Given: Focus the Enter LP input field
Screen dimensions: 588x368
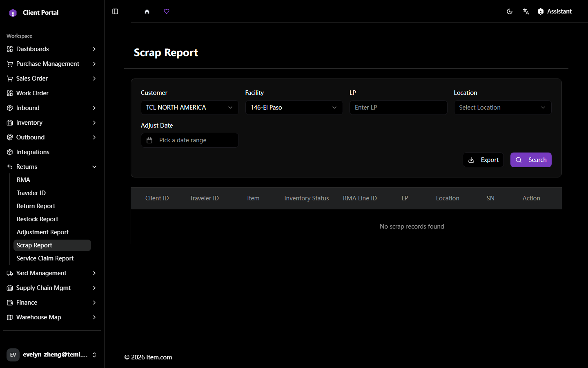Looking at the screenshot, I should point(398,108).
